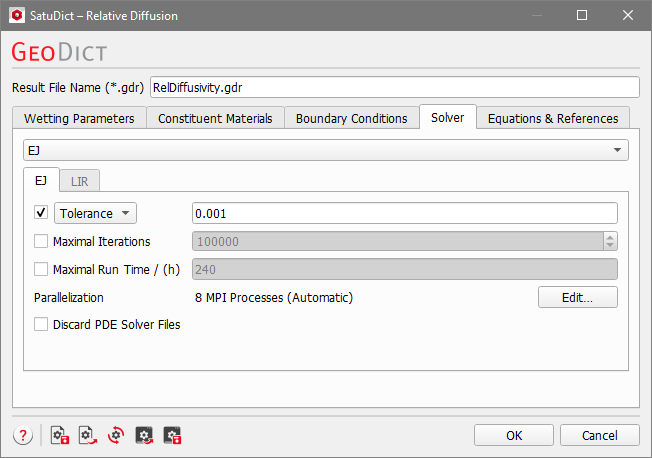Switch to Wetting Parameters tab
Image resolution: width=652 pixels, height=458 pixels.
point(79,119)
